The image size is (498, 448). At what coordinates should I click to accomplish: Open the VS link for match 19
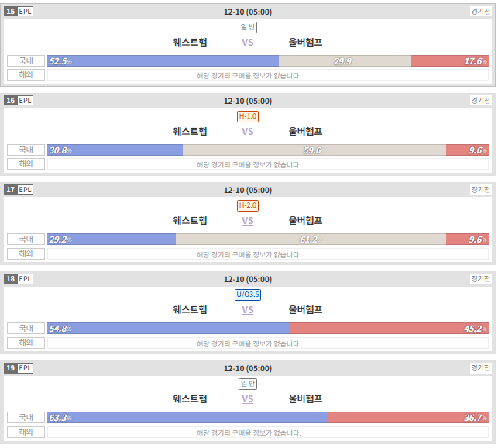click(247, 398)
